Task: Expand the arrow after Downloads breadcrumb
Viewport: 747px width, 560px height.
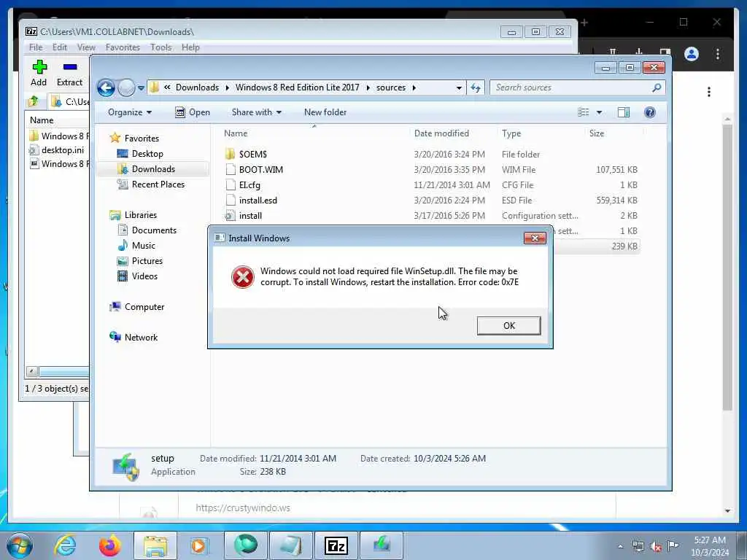Action: pyautogui.click(x=228, y=87)
